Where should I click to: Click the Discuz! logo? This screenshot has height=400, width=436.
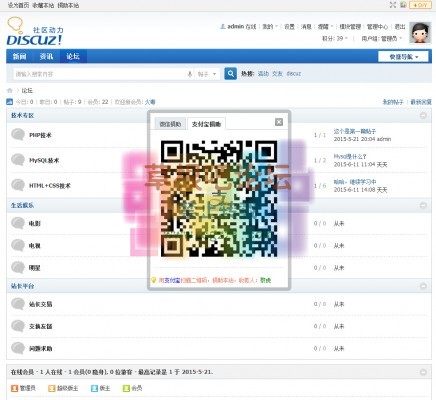tap(34, 32)
